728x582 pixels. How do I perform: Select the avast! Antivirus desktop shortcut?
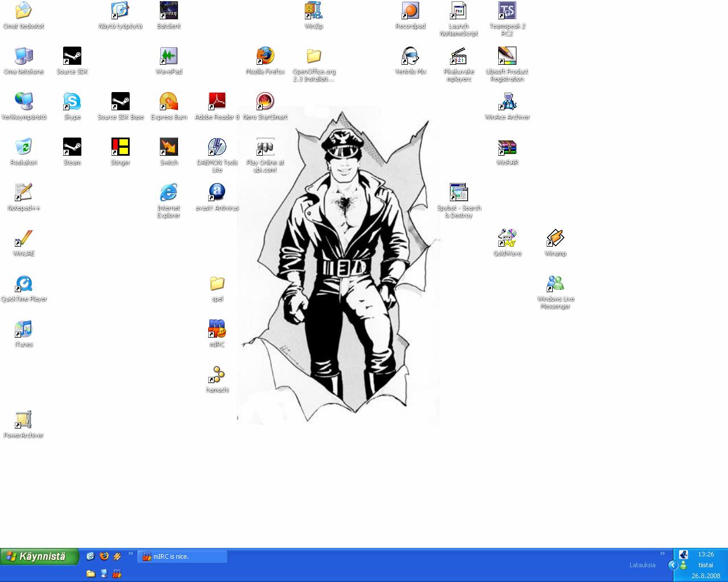217,197
